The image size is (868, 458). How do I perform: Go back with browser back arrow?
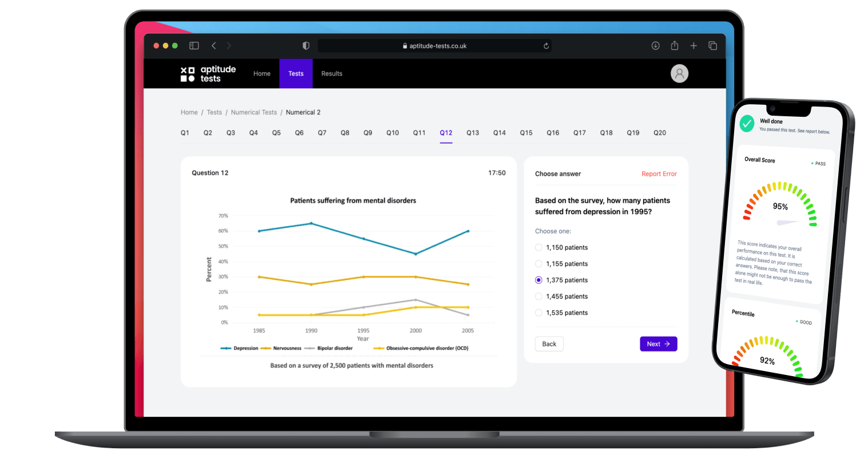pyautogui.click(x=213, y=46)
